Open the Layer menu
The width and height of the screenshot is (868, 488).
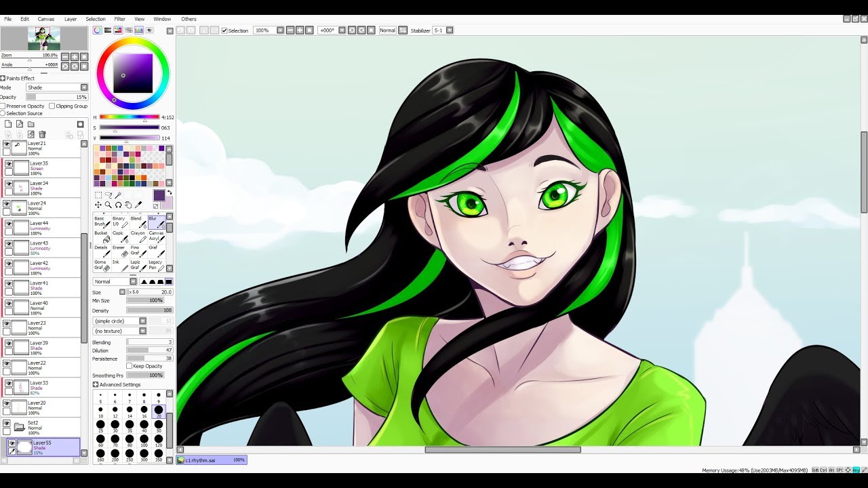tap(71, 19)
